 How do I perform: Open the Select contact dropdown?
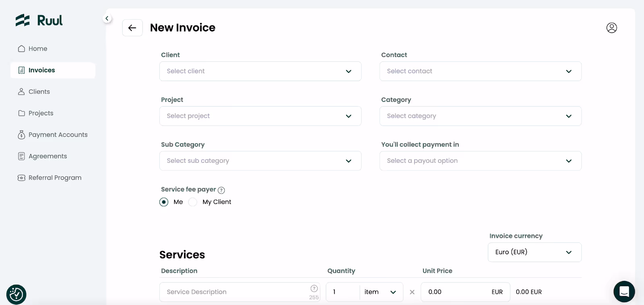point(481,71)
